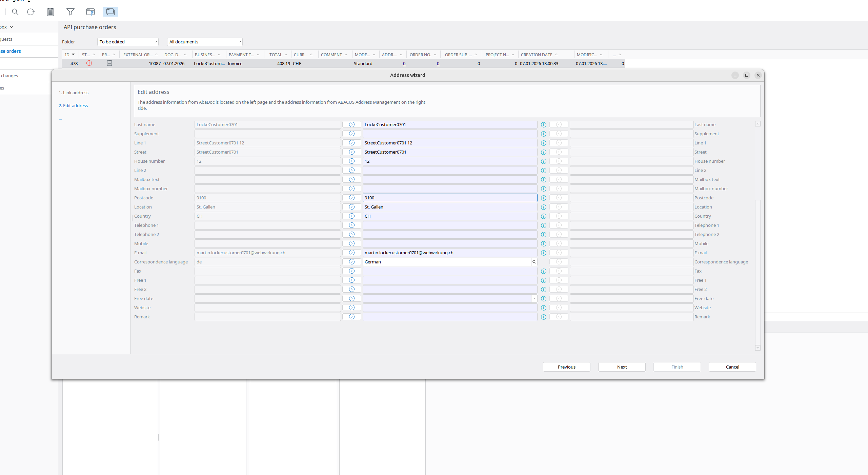Select the highlighted overlapping windows toolbar icon
Screen dimensions: 868x475
coord(110,12)
